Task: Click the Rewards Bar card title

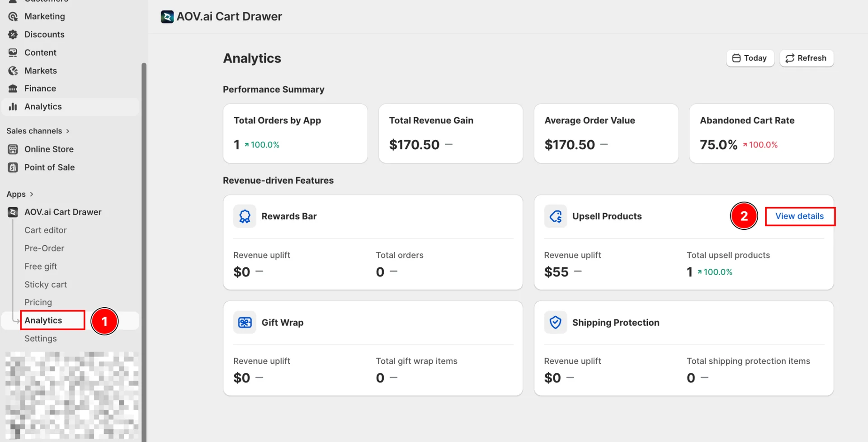Action: (x=289, y=216)
